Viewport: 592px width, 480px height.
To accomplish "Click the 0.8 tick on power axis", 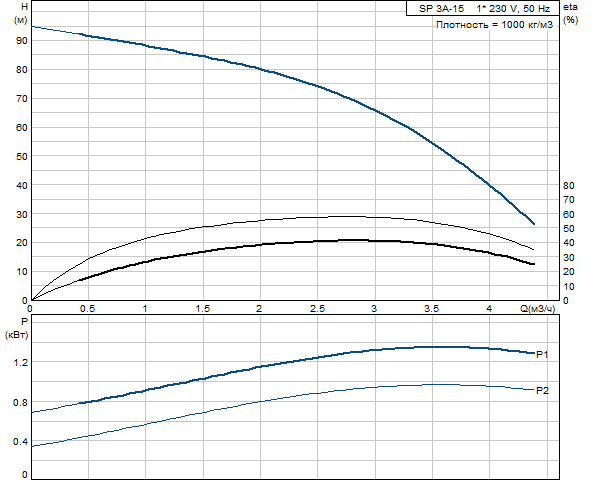I will tap(20, 403).
